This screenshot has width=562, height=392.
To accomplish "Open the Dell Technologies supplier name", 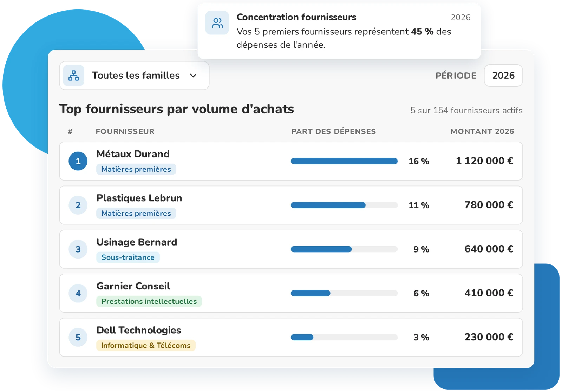I will (139, 330).
